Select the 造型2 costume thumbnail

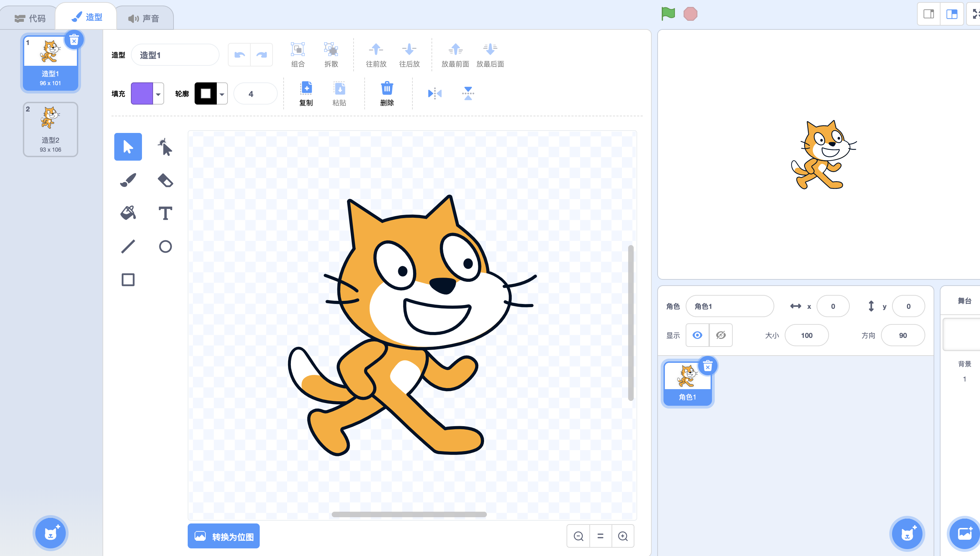[x=51, y=129]
